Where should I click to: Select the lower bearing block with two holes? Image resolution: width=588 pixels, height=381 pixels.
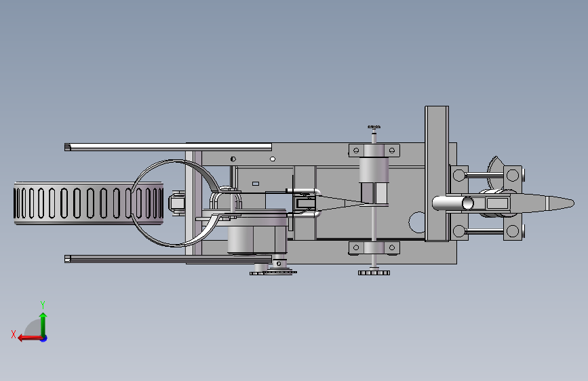(x=374, y=248)
